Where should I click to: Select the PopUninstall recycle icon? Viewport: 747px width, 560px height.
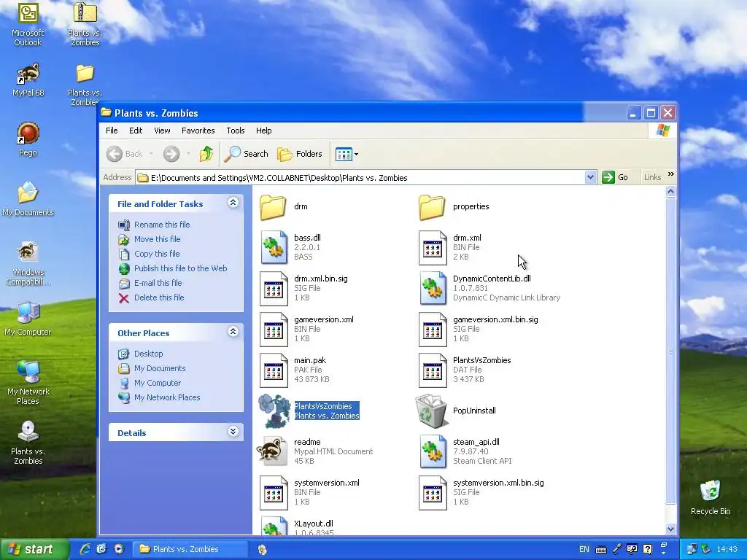431,411
